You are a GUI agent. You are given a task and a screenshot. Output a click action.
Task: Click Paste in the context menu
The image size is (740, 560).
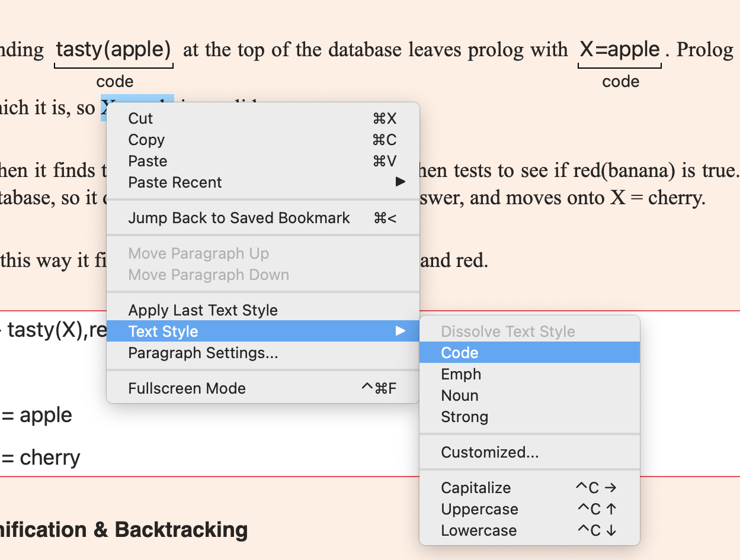147,161
